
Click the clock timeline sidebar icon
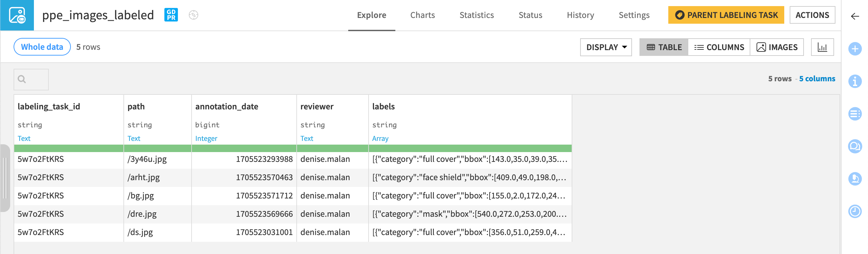click(x=855, y=211)
